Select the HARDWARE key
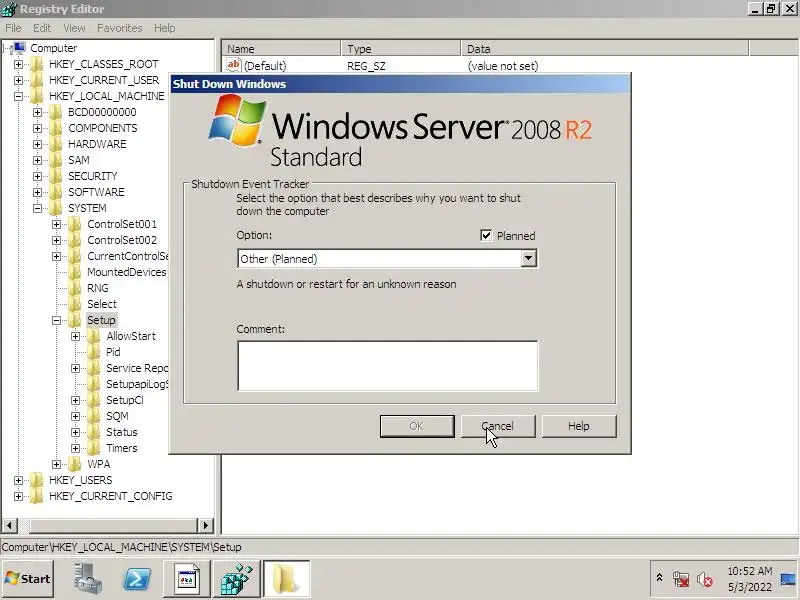800x600 pixels. point(97,144)
